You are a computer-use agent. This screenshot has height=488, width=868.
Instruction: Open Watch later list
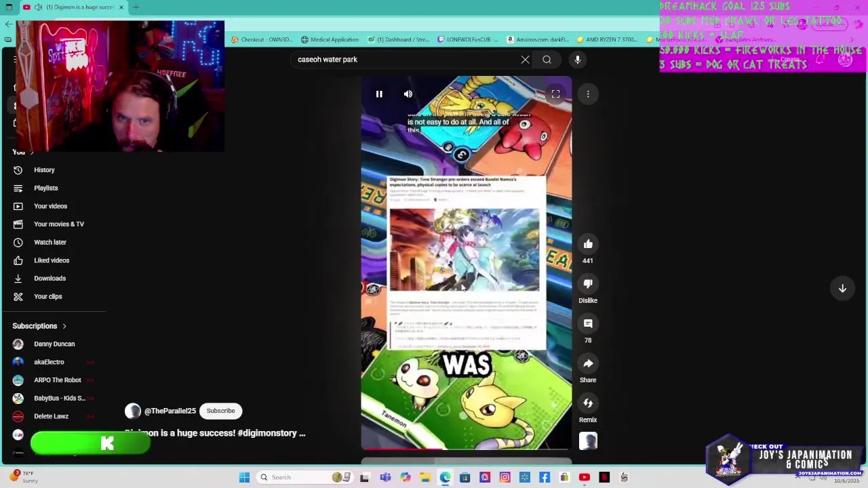pyautogui.click(x=50, y=243)
